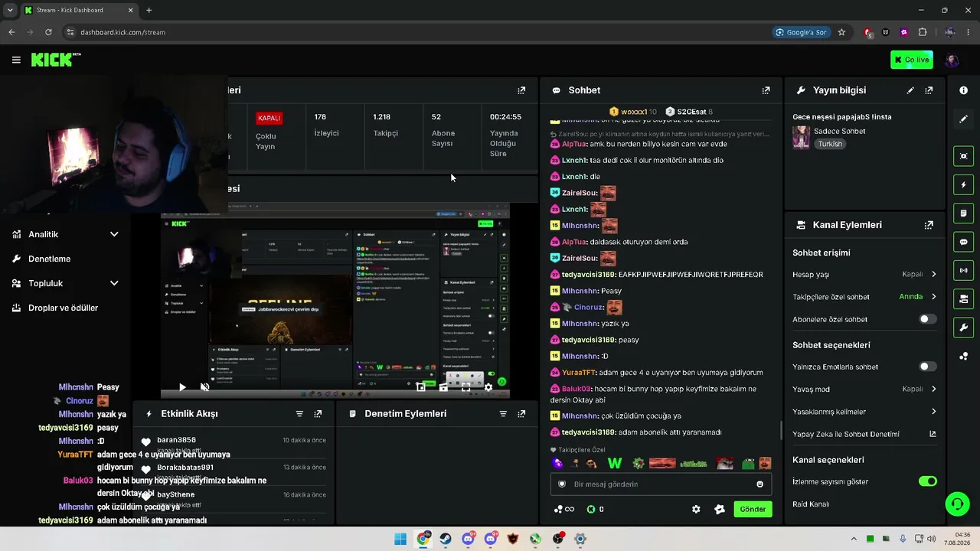Unmute the stream preview audio

click(204, 387)
